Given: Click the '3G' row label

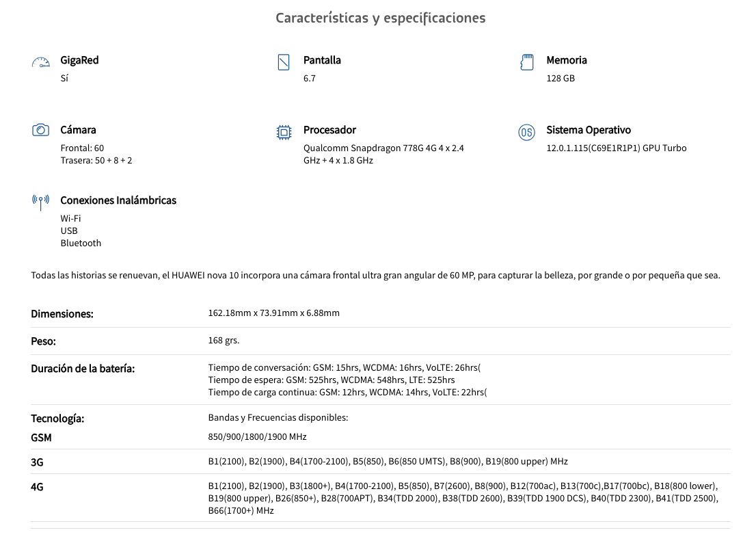Looking at the screenshot, I should click(37, 462).
